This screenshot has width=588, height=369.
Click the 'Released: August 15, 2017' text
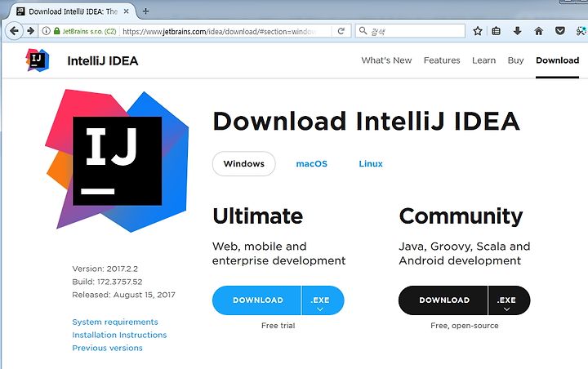click(x=124, y=295)
